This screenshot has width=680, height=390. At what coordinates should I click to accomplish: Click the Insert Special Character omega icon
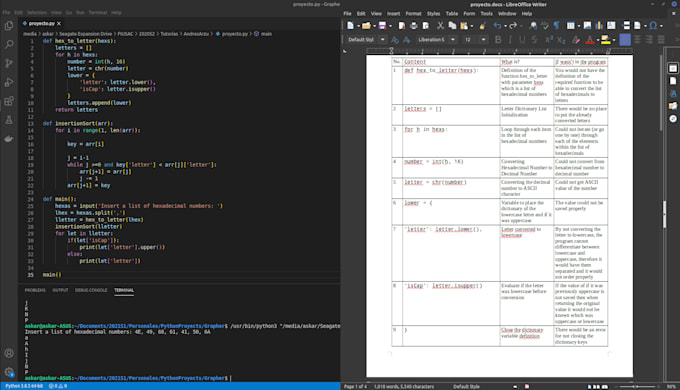[x=653, y=26]
